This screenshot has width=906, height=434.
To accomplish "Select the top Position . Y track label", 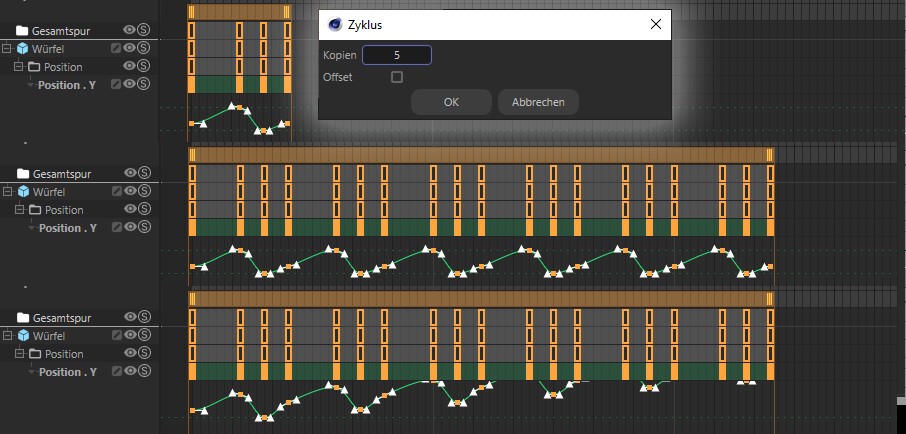I will pyautogui.click(x=67, y=85).
